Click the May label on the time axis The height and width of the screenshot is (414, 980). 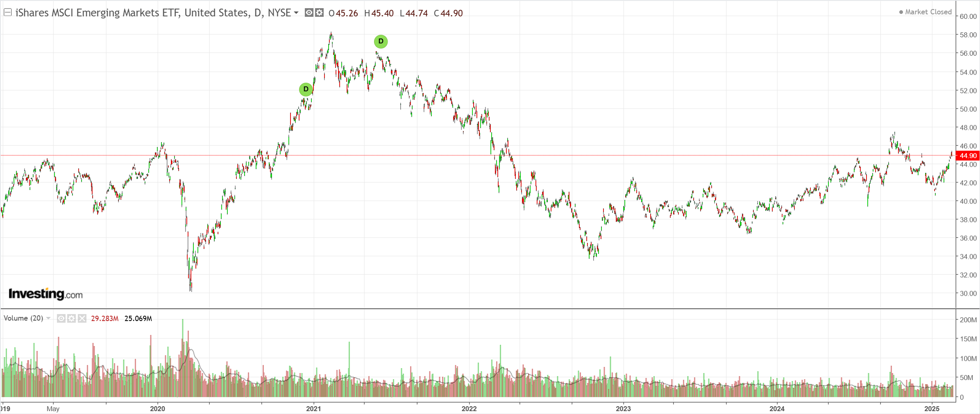click(53, 409)
